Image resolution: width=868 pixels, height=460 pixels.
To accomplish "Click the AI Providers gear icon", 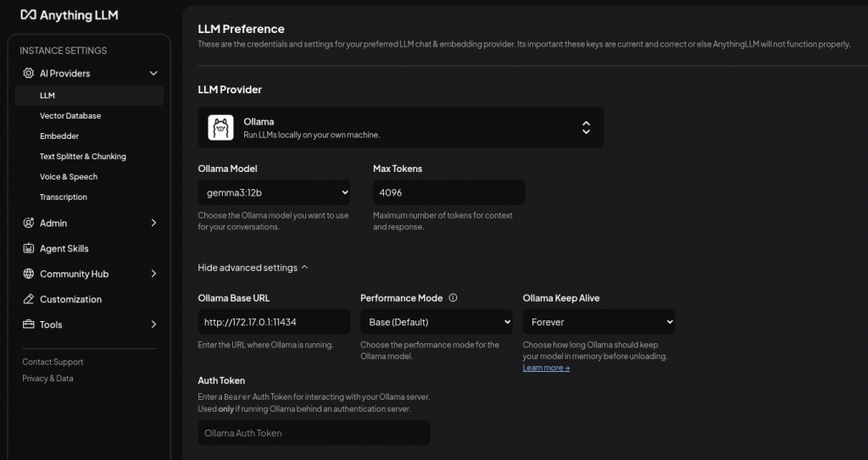I will pos(29,74).
